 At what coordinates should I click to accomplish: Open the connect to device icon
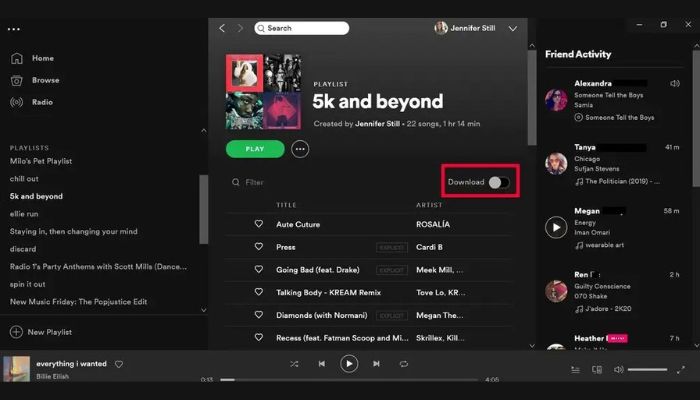(x=597, y=370)
